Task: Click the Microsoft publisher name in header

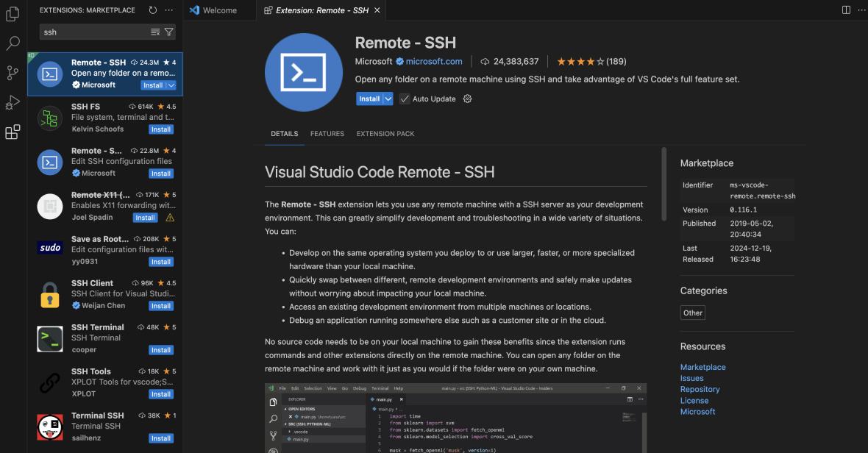Action: [373, 61]
